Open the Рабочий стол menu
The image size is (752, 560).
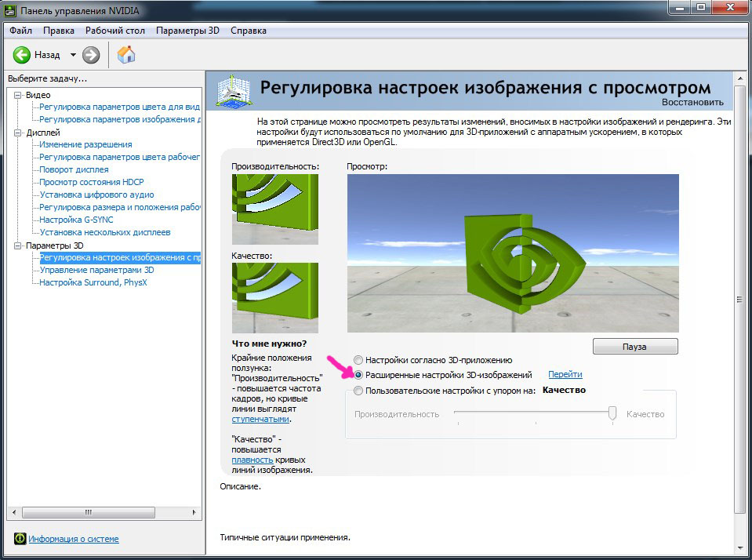[x=115, y=31]
